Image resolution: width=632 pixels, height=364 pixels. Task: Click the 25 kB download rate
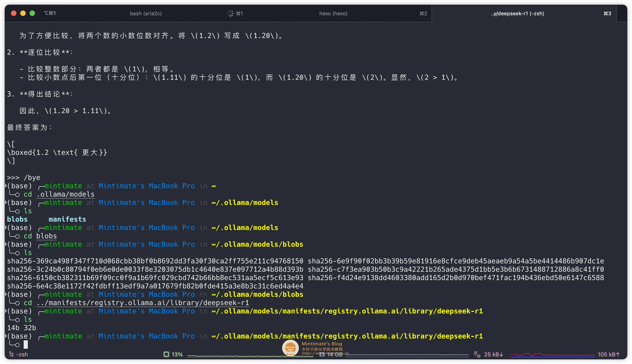pyautogui.click(x=493, y=354)
